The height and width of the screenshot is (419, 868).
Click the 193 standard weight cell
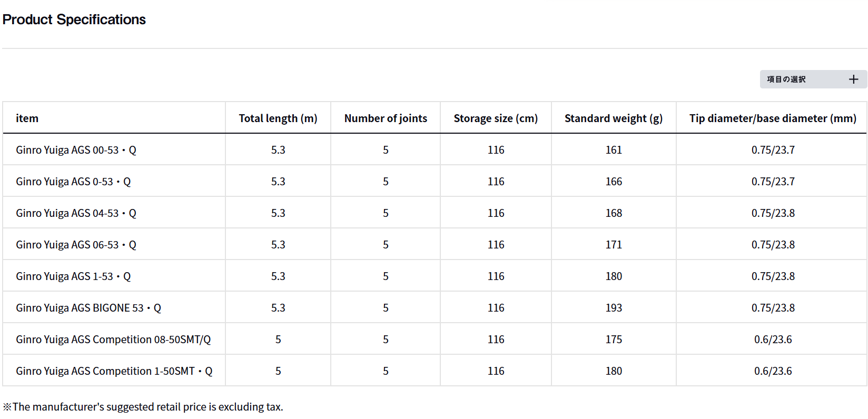(614, 308)
